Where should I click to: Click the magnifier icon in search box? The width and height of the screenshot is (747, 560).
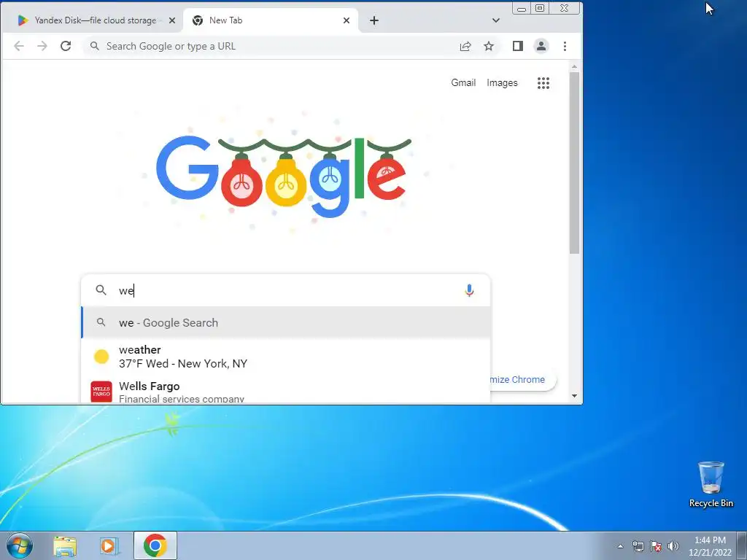point(101,290)
